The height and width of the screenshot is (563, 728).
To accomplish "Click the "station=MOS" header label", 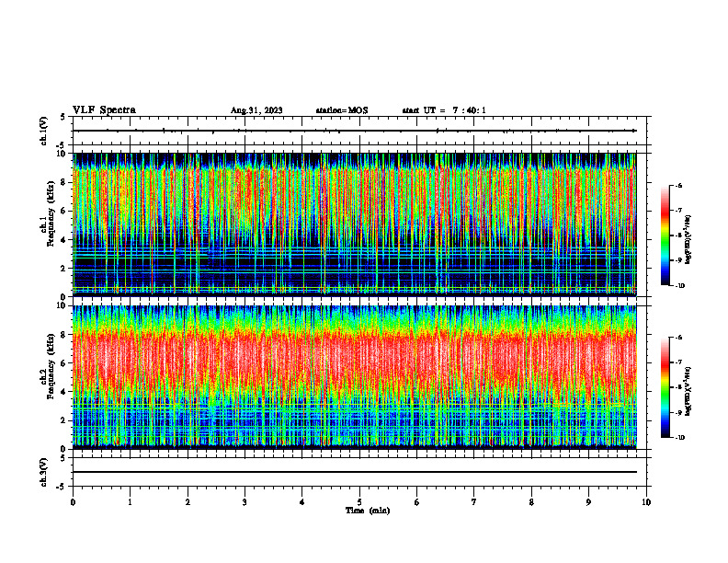I will pyautogui.click(x=342, y=110).
